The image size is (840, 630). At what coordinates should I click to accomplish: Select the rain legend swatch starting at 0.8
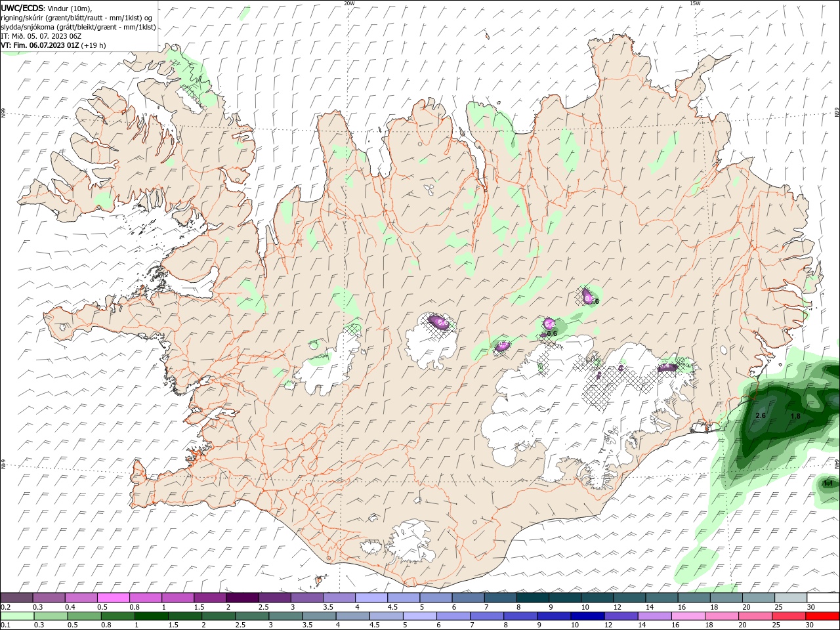click(x=117, y=616)
